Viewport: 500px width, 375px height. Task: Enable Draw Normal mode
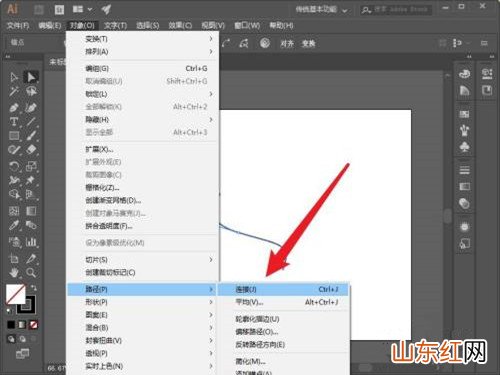11,339
